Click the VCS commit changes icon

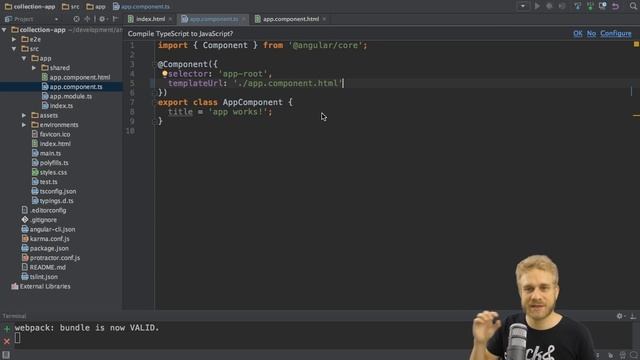[590, 6]
